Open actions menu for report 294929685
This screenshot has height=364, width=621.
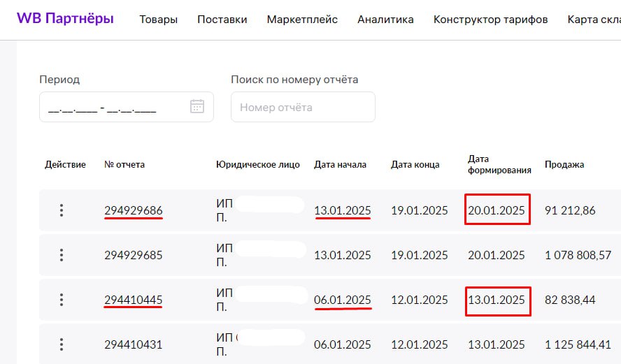click(62, 255)
